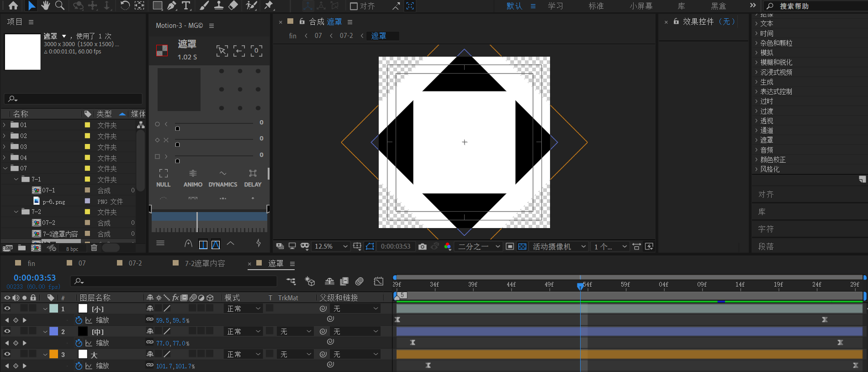Image resolution: width=868 pixels, height=372 pixels.
Task: Click the ANIMO button in Motion-3 panel
Action: [x=193, y=178]
